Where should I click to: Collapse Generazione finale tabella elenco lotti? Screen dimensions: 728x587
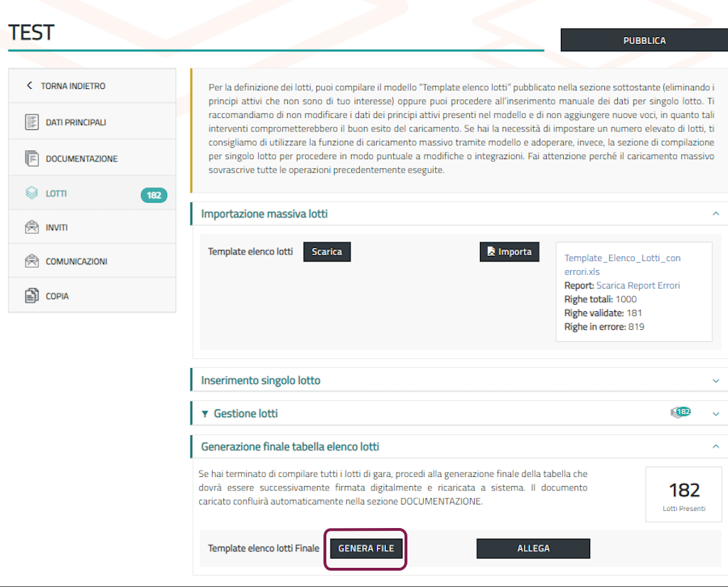coord(715,446)
